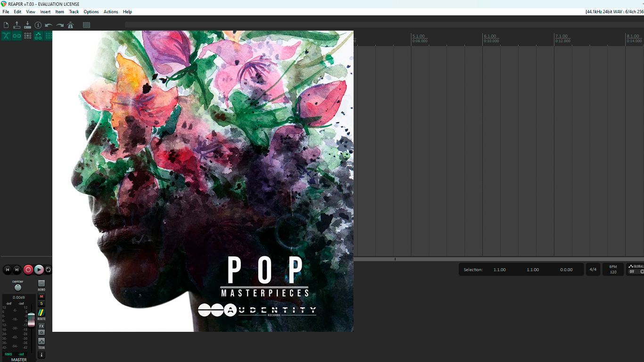Open the View menu

[x=31, y=12]
